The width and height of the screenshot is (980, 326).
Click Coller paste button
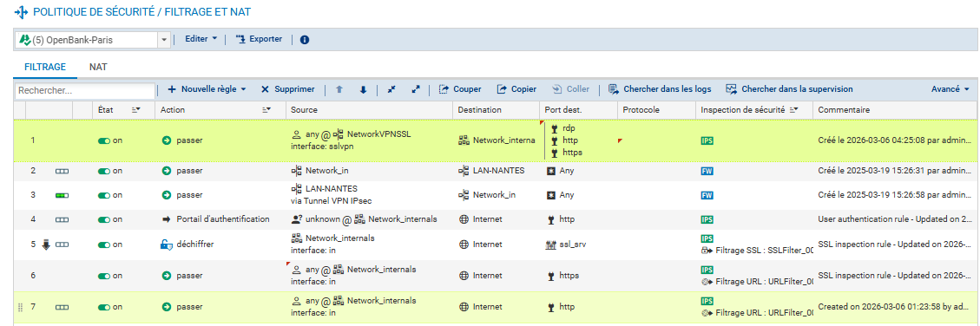(x=570, y=89)
